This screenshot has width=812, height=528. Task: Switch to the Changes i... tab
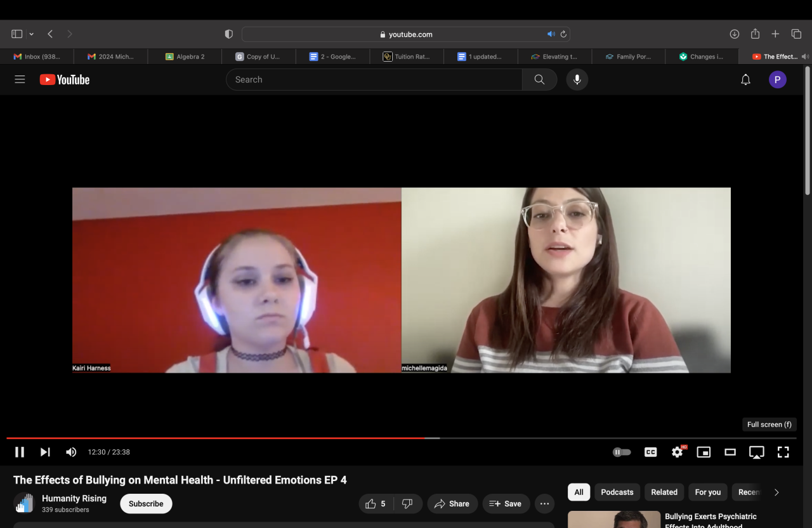702,56
